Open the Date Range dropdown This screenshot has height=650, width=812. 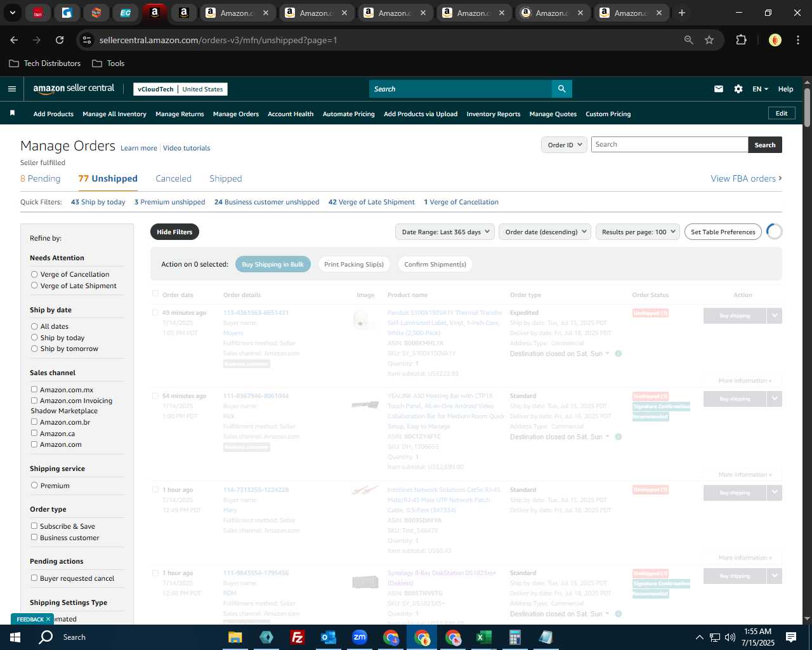[x=445, y=232]
